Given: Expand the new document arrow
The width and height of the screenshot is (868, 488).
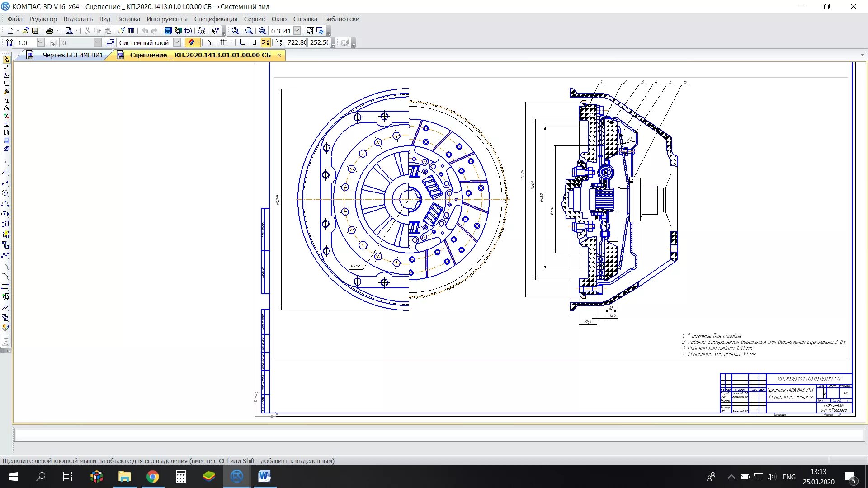Looking at the screenshot, I should click(18, 31).
